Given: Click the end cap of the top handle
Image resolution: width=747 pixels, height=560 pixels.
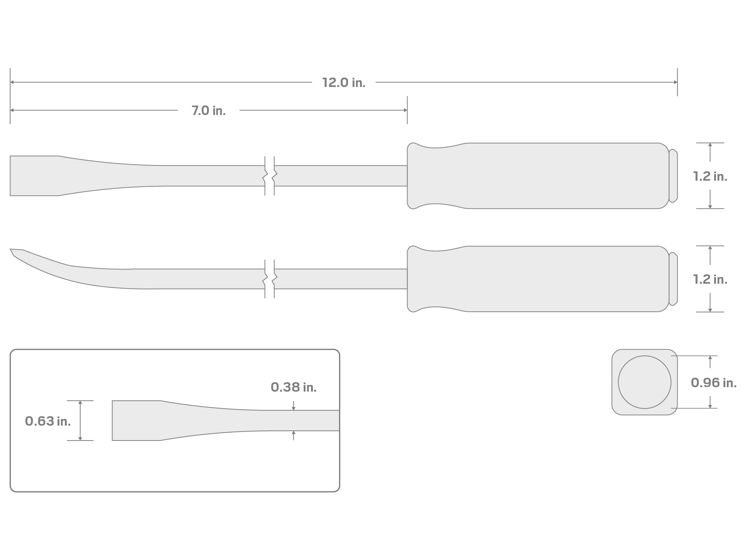Looking at the screenshot, I should [x=673, y=176].
